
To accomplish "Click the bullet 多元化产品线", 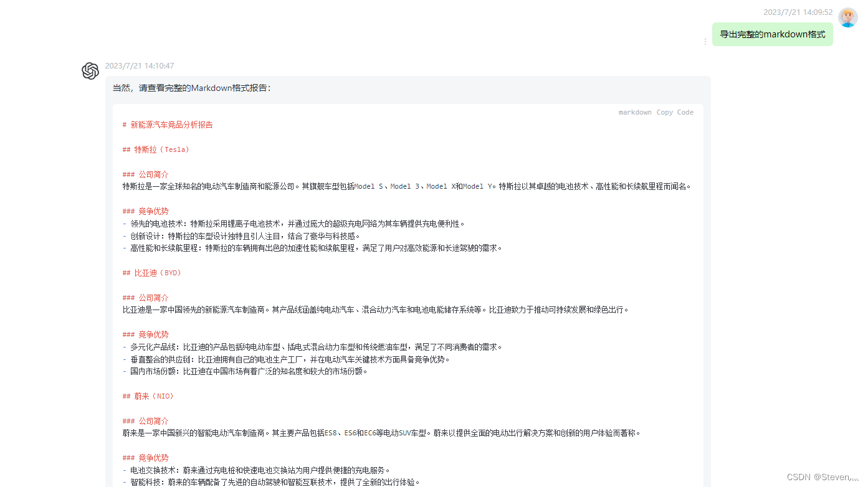I will pos(313,347).
